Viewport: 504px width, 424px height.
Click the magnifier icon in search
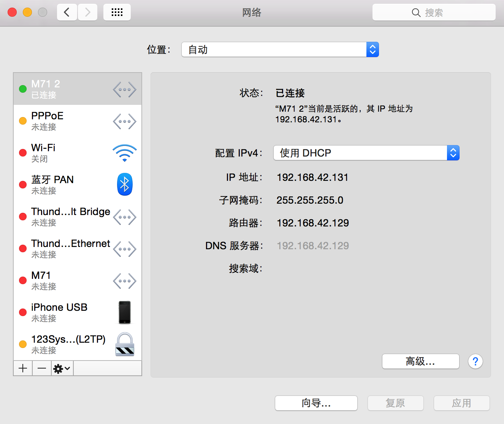pos(416,13)
